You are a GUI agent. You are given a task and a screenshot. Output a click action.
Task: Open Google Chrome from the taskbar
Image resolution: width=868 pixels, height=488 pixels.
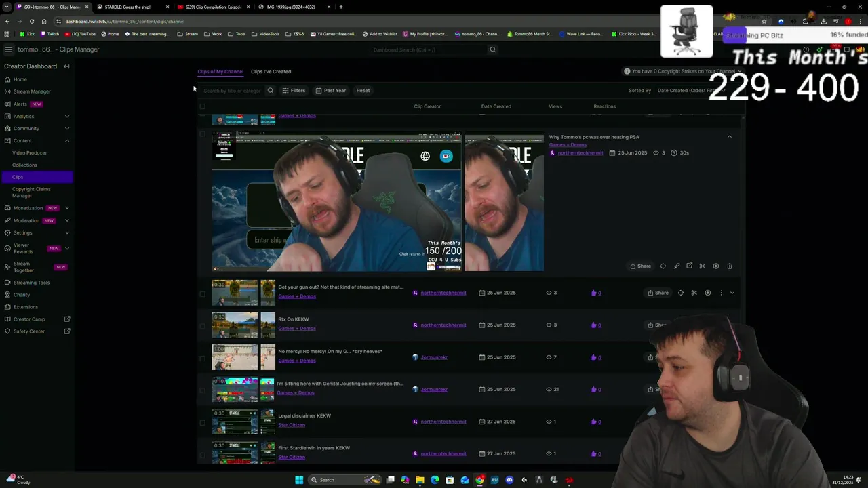click(x=479, y=480)
